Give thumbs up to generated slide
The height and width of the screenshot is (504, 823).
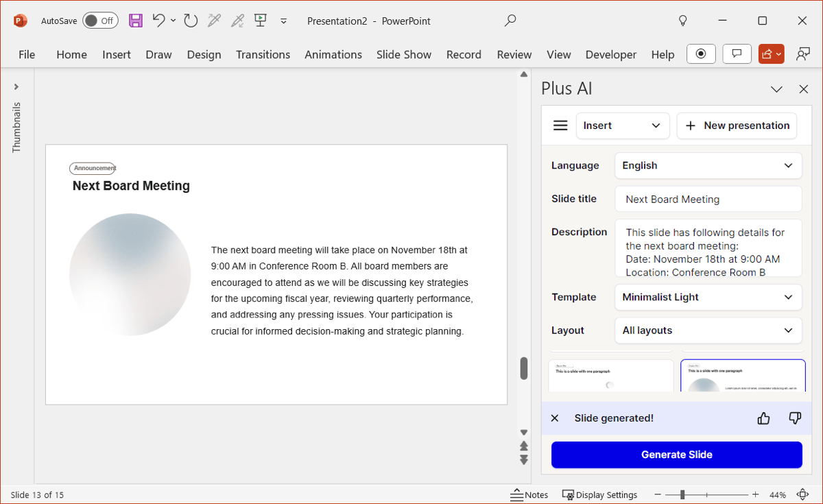[763, 418]
